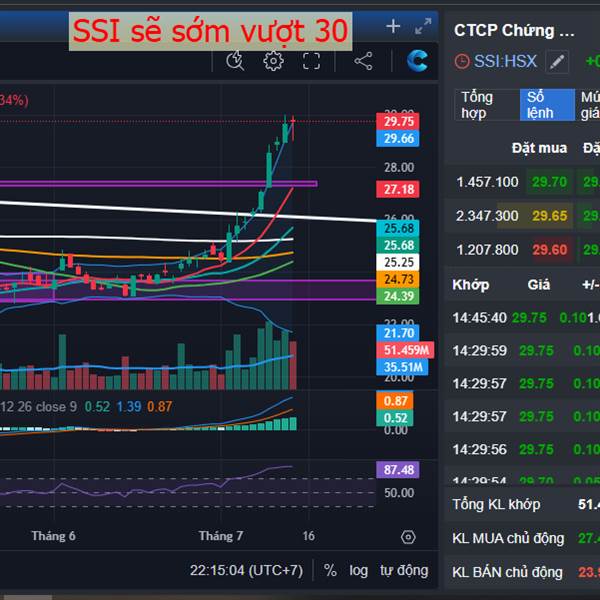The image size is (600, 600).
Task: Click the red clock icon beside SSI:HSX
Action: 462,61
